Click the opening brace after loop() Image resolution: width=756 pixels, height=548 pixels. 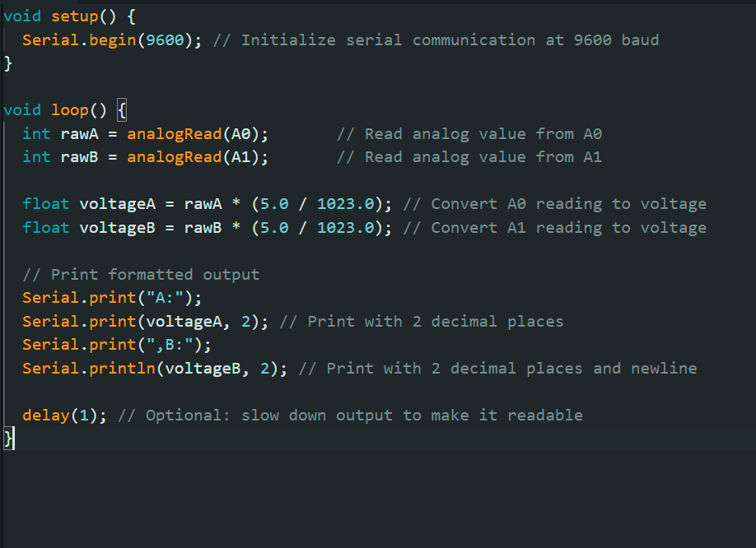tap(122, 110)
